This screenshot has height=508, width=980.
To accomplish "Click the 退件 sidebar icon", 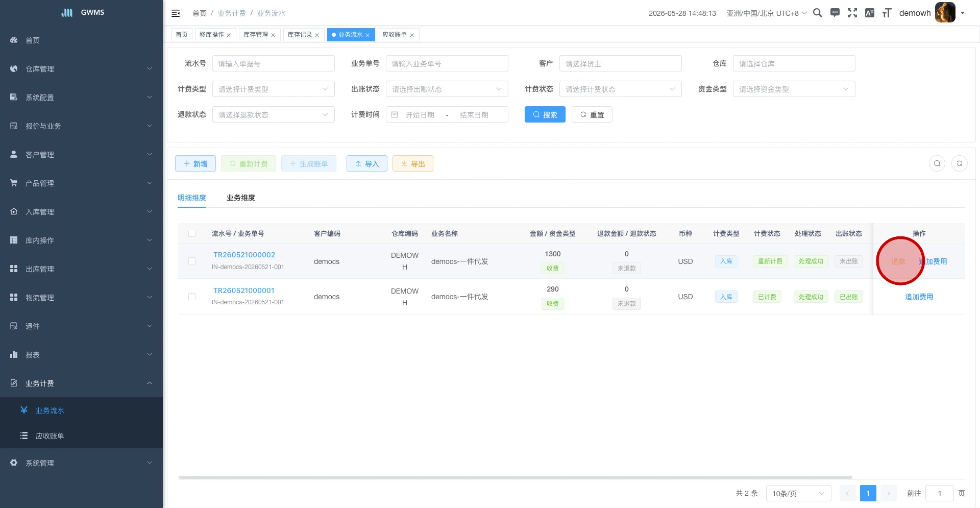I will [x=14, y=326].
